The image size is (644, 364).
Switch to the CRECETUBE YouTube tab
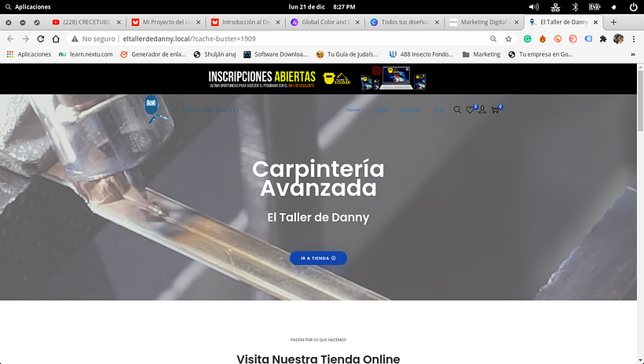(x=86, y=22)
